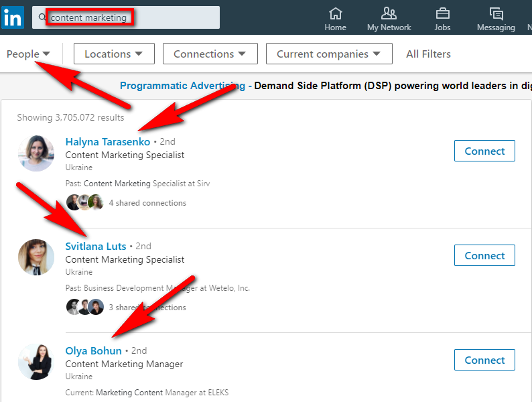
Task: Click 'Showing 3,705,072 results' text
Action: click(70, 117)
